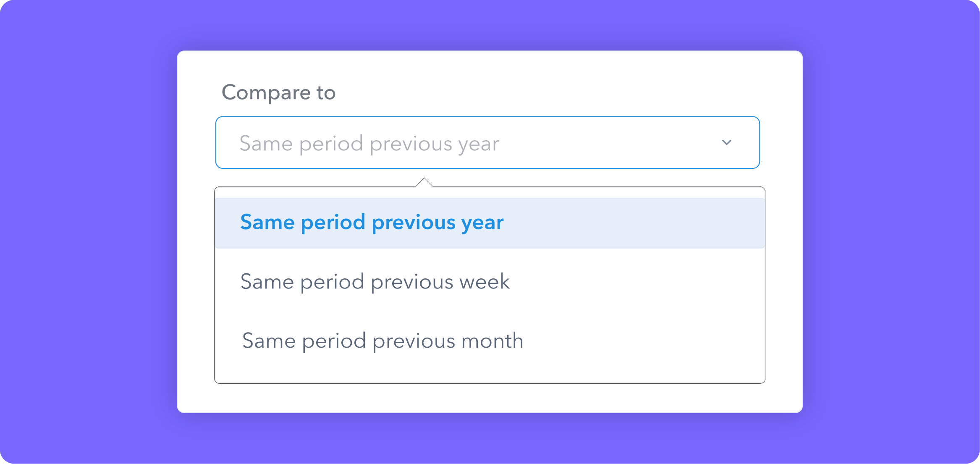Collapse dropdown using the down chevron icon
980x464 pixels.
(726, 142)
